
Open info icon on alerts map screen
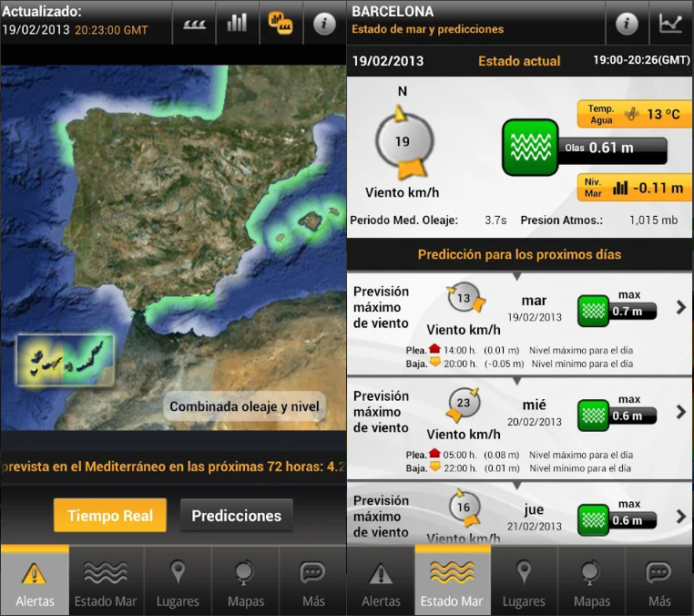pyautogui.click(x=324, y=23)
